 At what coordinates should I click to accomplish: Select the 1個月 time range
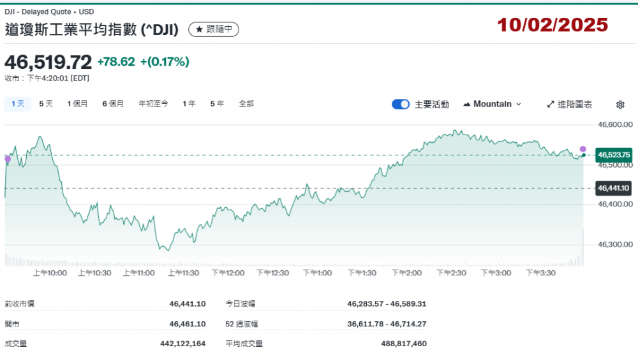[77, 103]
